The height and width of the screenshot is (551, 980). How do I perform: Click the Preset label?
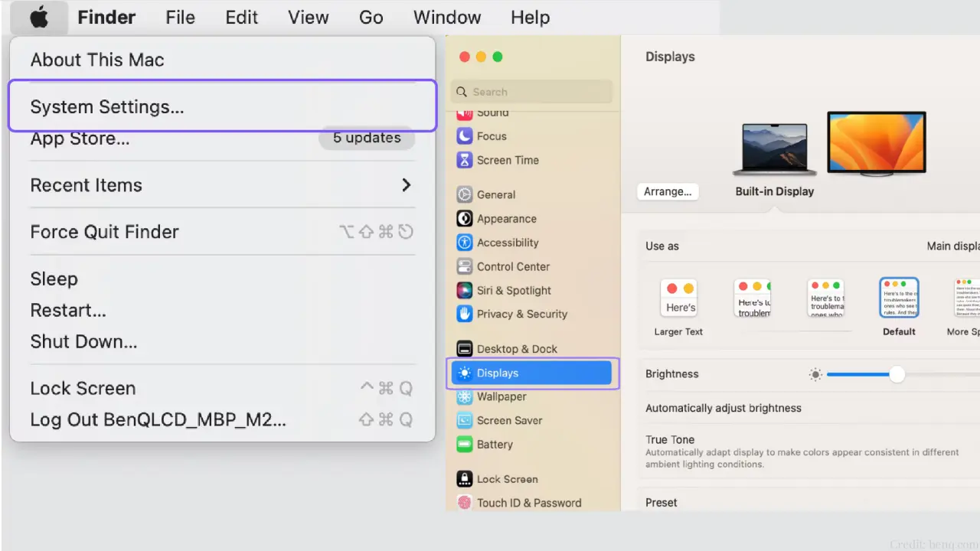661,503
